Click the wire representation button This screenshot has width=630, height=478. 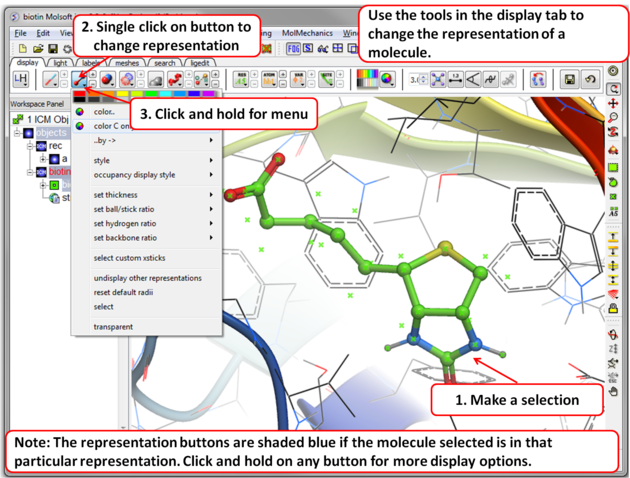[x=49, y=79]
